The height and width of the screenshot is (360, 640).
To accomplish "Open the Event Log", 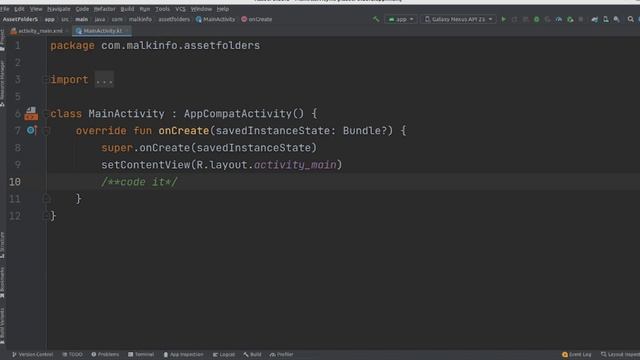I will pyautogui.click(x=576, y=354).
